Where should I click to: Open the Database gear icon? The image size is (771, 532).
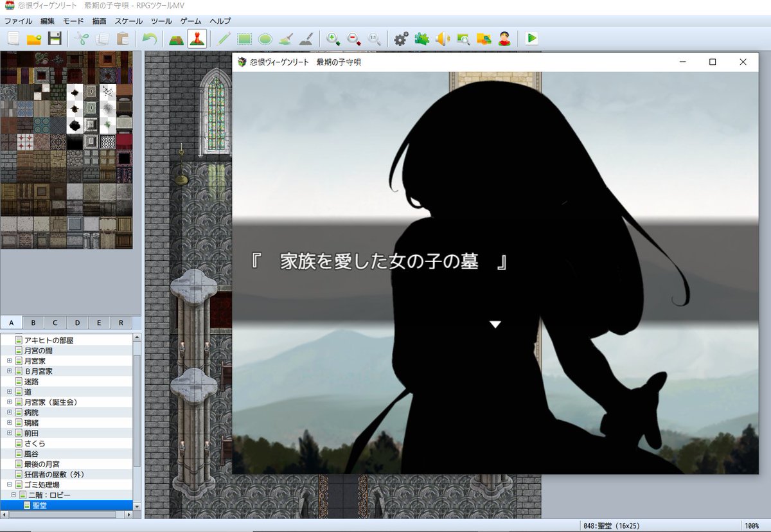401,39
